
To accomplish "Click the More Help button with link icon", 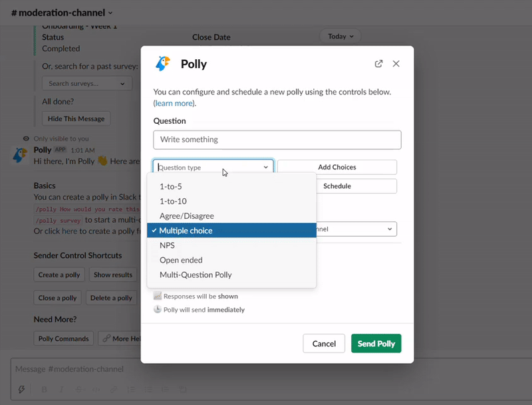I will click(120, 338).
